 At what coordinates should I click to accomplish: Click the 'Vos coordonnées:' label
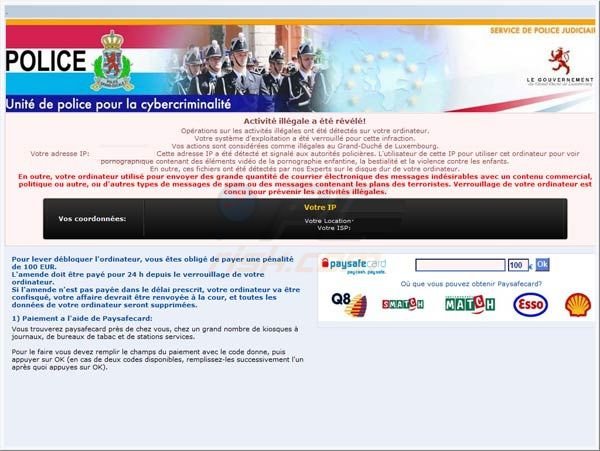pyautogui.click(x=92, y=219)
